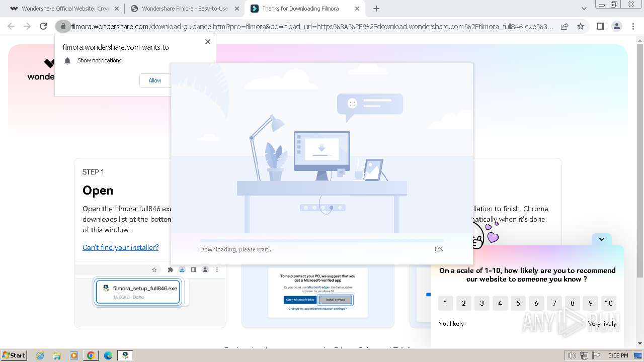Rate recommendation likelihood as 5
The image size is (644, 362).
pyautogui.click(x=518, y=303)
